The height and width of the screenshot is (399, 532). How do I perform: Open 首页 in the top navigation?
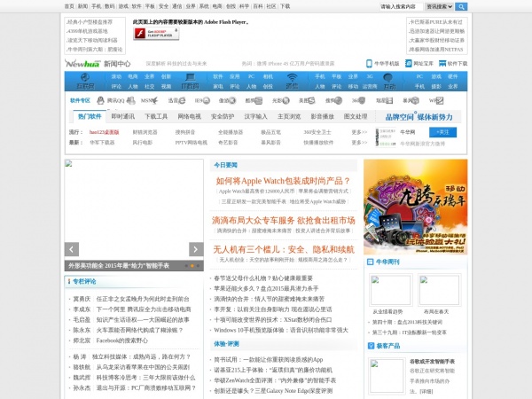(x=69, y=6)
